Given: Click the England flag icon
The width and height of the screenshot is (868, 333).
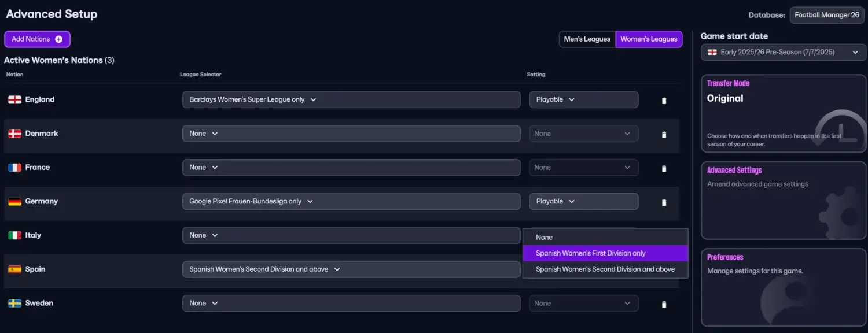Looking at the screenshot, I should [x=14, y=100].
